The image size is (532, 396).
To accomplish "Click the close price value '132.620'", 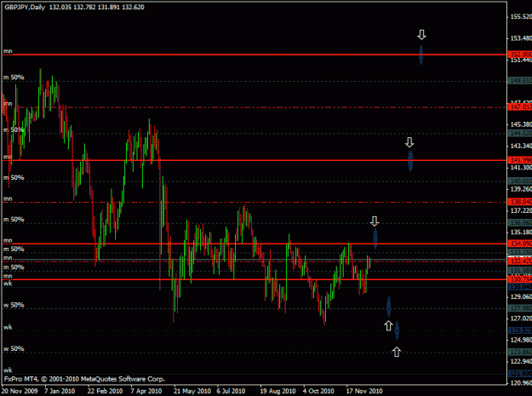I will point(133,7).
